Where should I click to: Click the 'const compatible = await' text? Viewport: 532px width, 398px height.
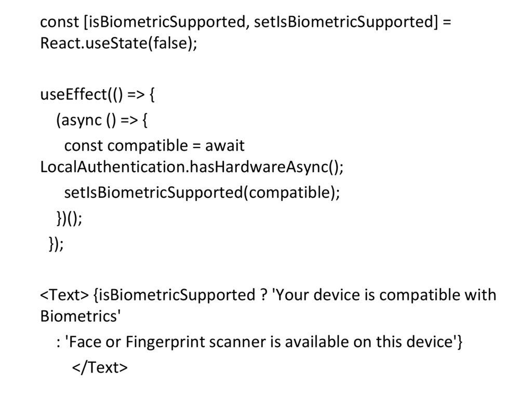(154, 145)
